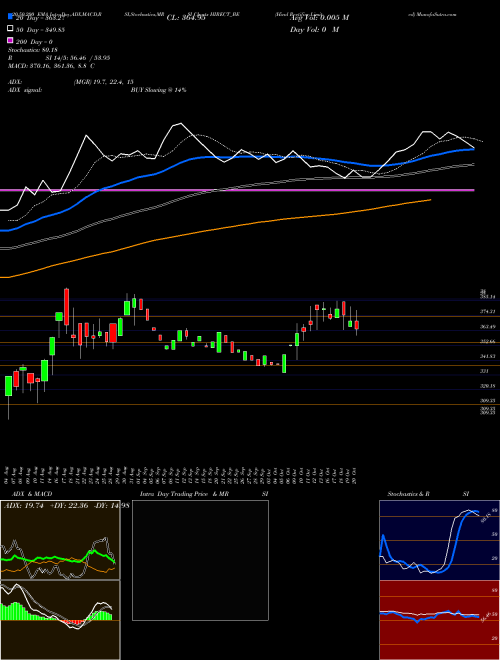
Task: Open the ADX & MACD indicator panel chart
Action: pyautogui.click(x=60, y=540)
